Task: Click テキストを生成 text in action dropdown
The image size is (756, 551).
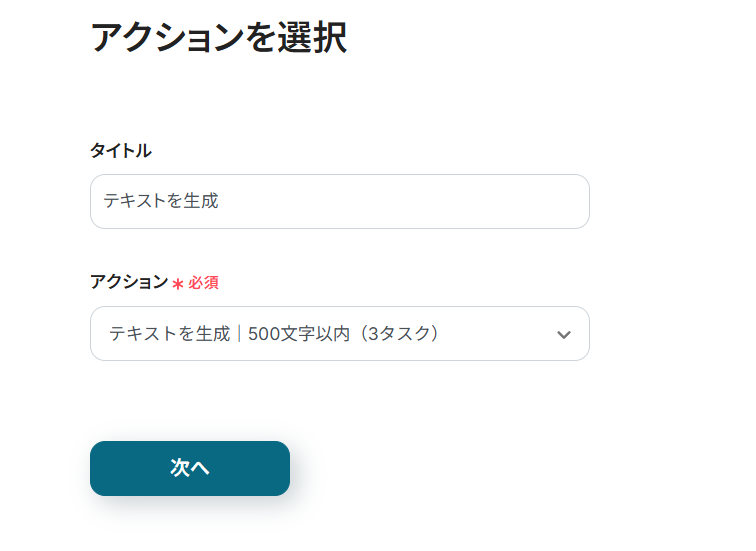Action: pyautogui.click(x=170, y=334)
